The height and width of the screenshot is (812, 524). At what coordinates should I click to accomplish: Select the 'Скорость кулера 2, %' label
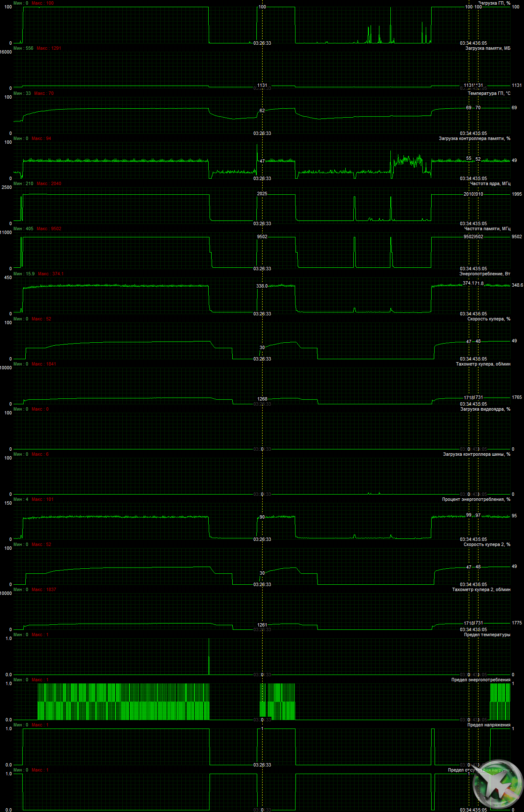click(x=487, y=544)
